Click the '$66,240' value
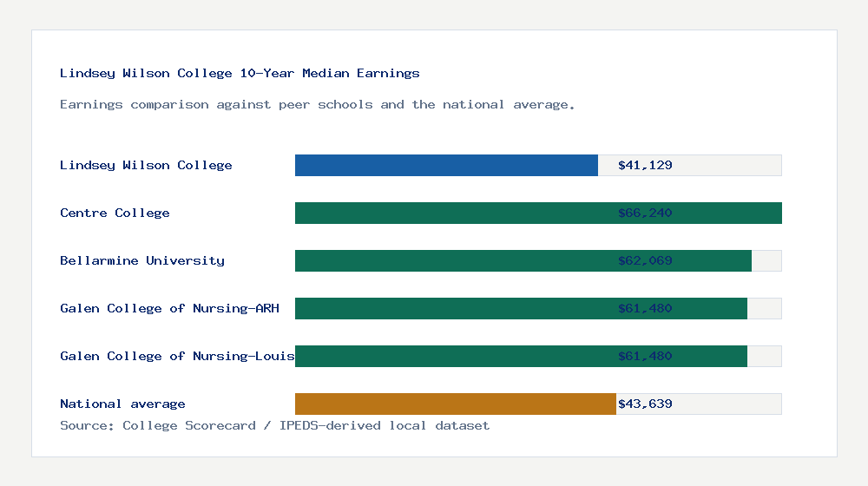The image size is (868, 486). (x=645, y=213)
